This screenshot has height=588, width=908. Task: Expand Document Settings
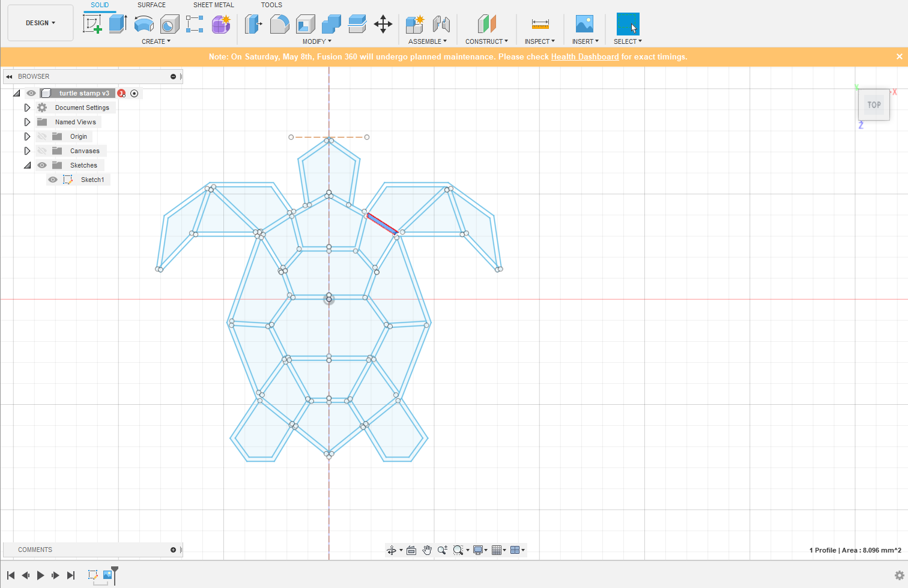click(x=27, y=108)
